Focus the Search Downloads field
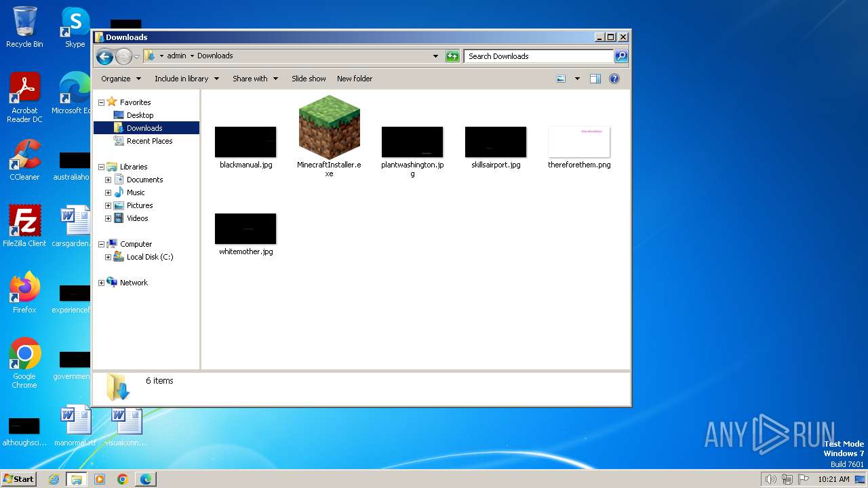This screenshot has width=868, height=488. pos(539,56)
